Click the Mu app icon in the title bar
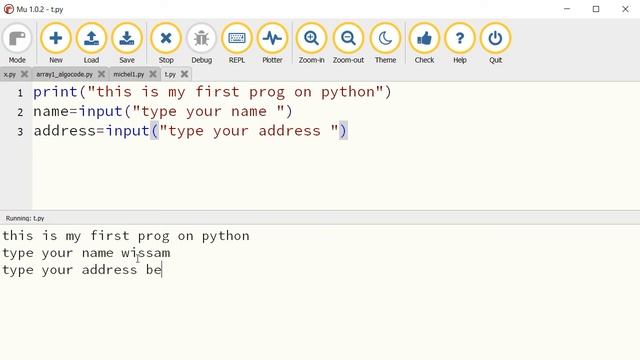Image resolution: width=640 pixels, height=360 pixels. [x=8, y=9]
